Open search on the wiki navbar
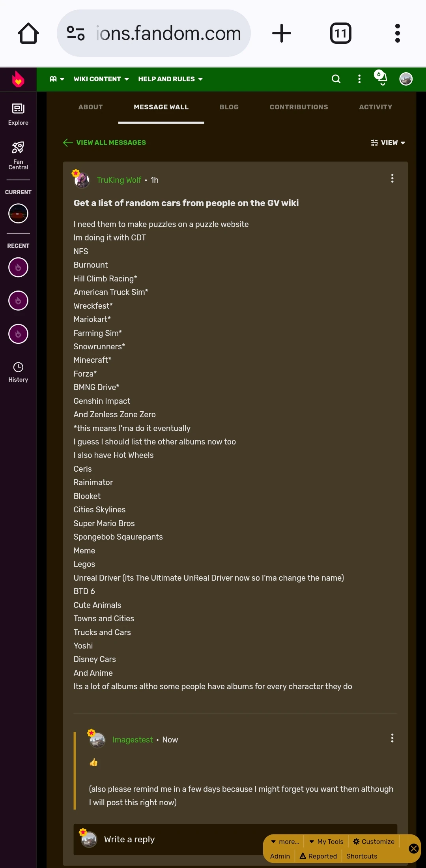 coord(336,79)
